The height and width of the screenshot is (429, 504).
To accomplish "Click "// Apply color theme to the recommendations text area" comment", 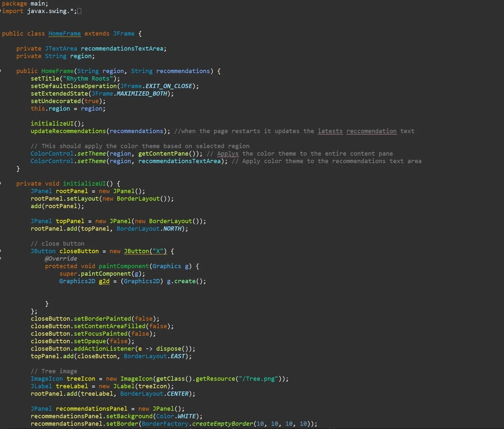I will [x=327, y=161].
